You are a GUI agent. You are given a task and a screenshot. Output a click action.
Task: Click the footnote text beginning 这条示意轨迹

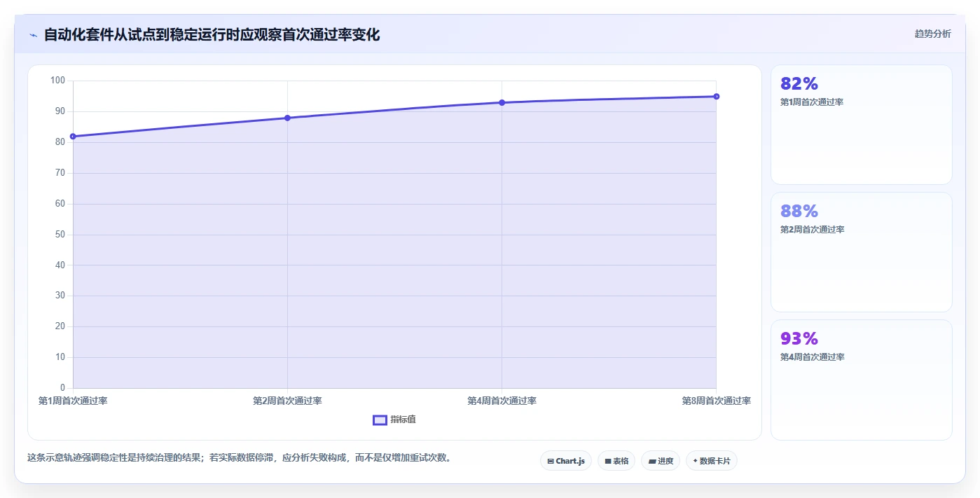pos(239,458)
